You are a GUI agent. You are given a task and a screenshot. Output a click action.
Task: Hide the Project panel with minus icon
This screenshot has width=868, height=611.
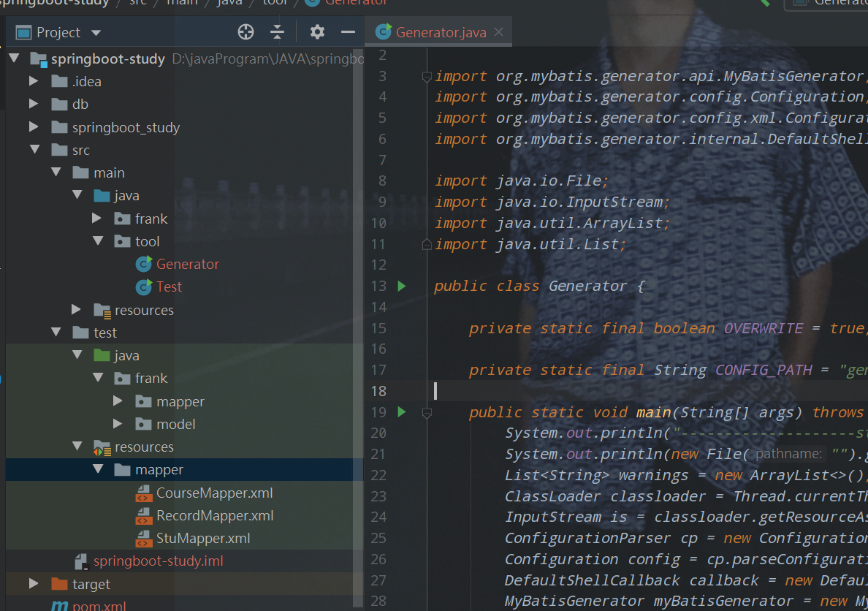tap(348, 32)
